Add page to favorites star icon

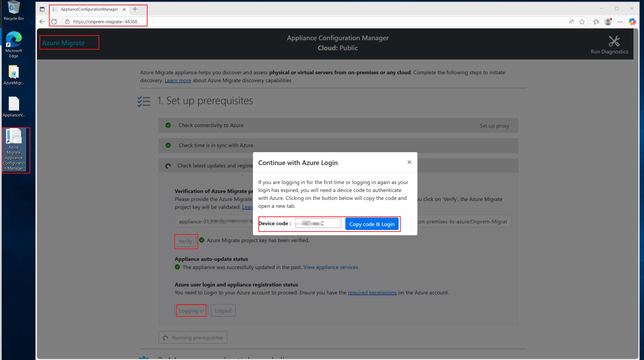coord(582,22)
